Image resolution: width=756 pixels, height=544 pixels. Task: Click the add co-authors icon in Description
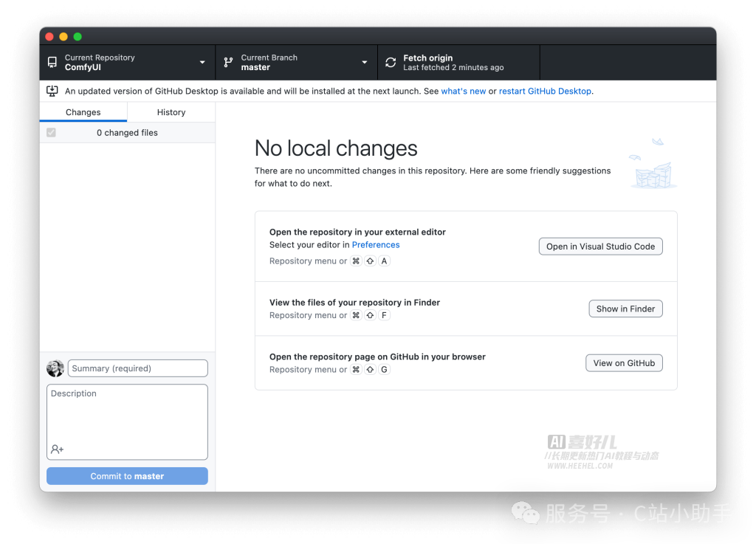click(x=58, y=449)
